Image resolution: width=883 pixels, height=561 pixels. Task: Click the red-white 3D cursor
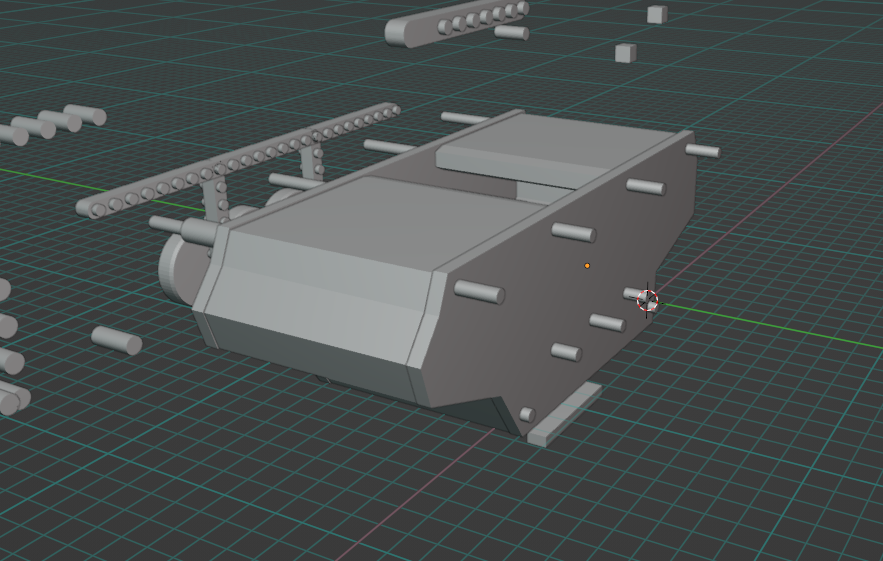[x=648, y=300]
